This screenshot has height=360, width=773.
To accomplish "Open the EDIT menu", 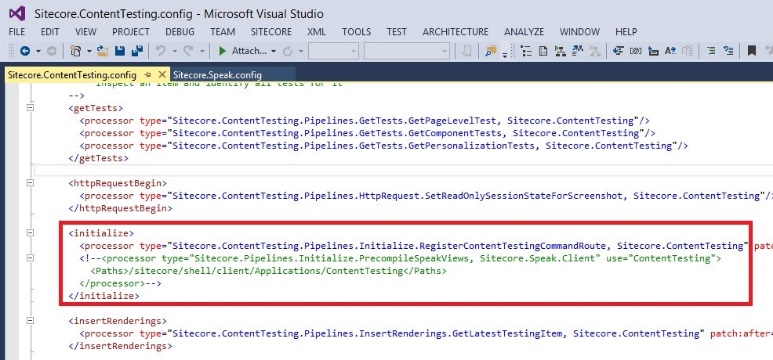I will tap(50, 32).
